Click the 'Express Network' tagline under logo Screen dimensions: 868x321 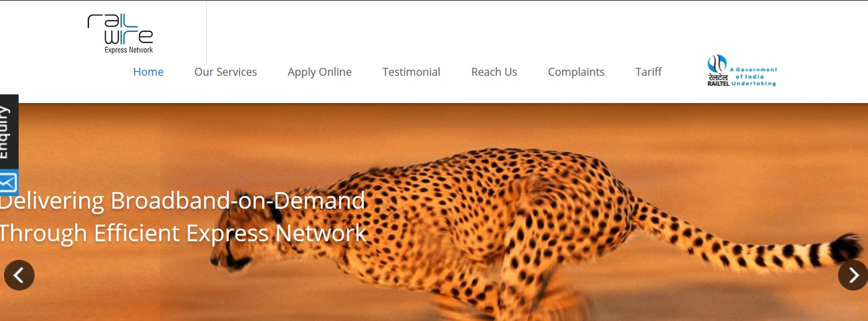coord(128,50)
